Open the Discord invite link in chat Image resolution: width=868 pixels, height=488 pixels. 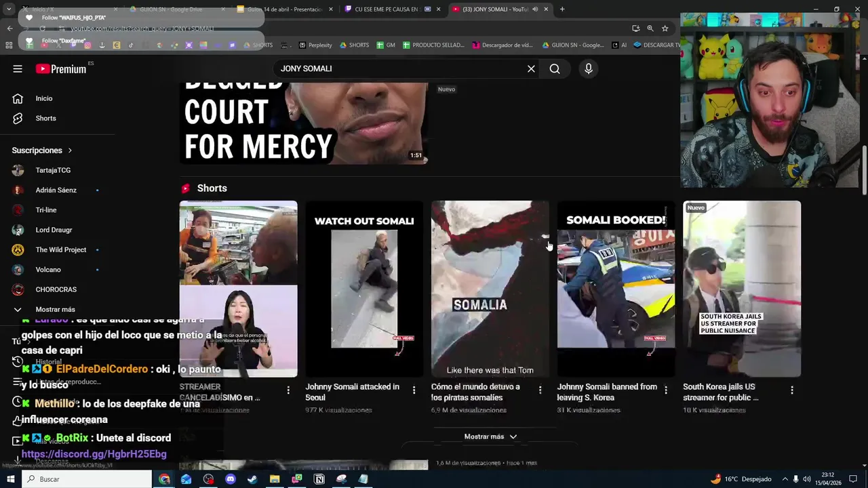pyautogui.click(x=94, y=454)
